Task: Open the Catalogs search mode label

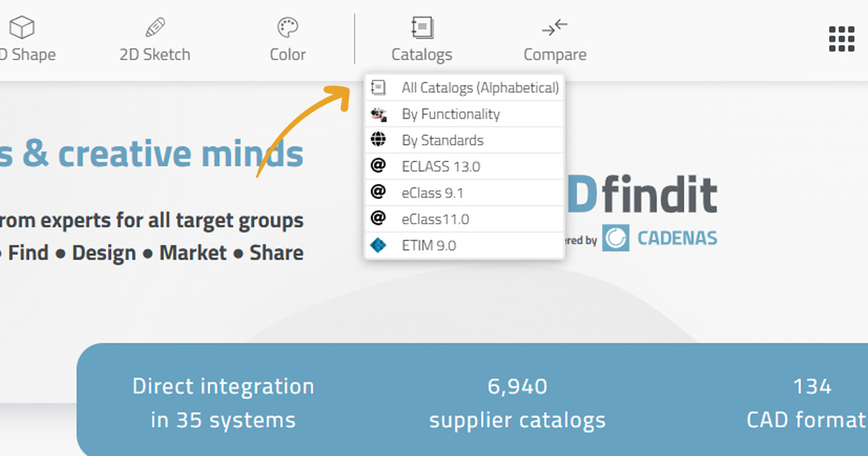Action: click(x=422, y=55)
